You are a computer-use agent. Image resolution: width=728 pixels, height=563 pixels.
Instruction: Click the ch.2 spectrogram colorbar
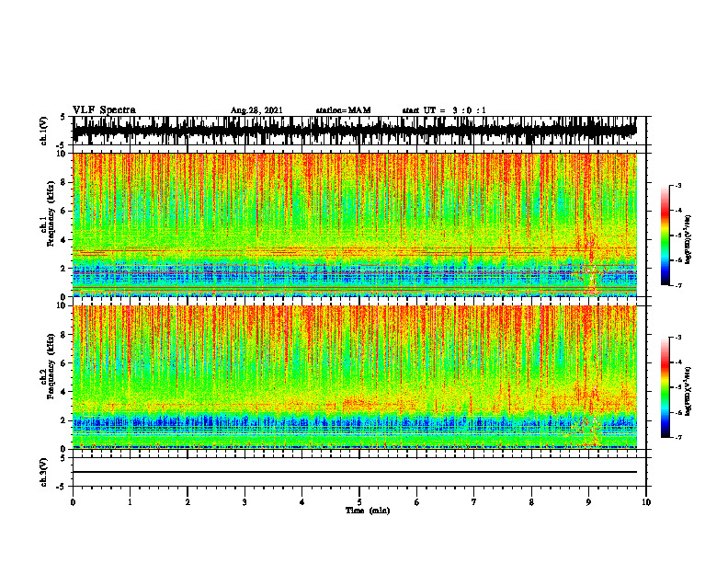point(665,387)
